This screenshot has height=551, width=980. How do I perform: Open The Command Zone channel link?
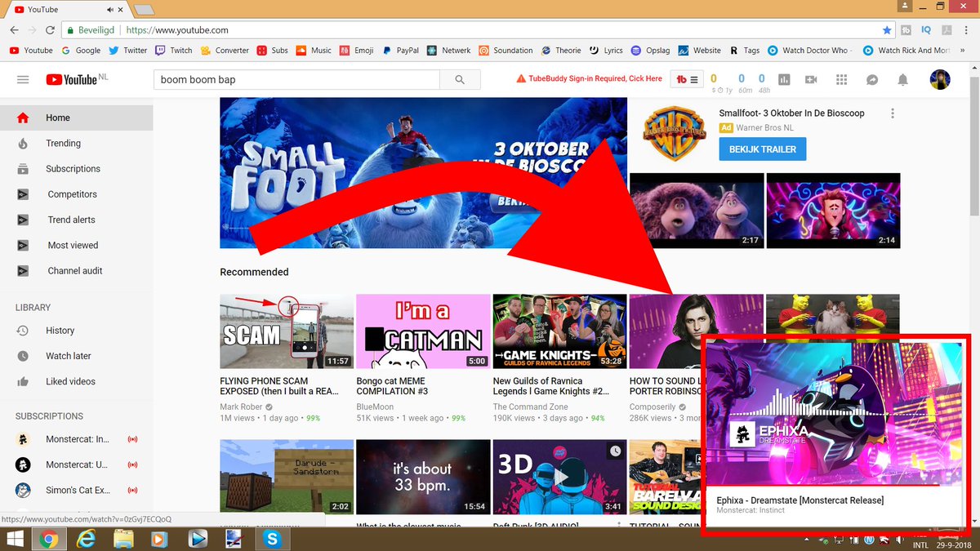coord(531,407)
